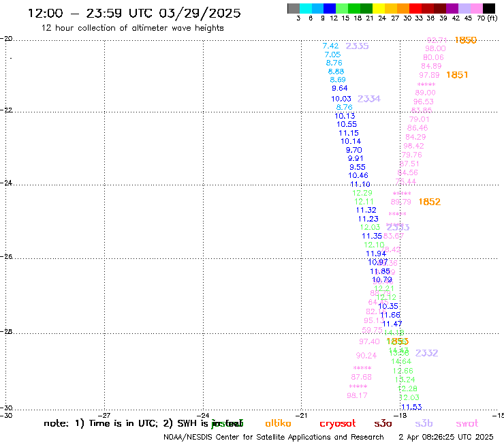Select the wave height value 10.55
Viewport: 504px width, 443px height.
click(347, 124)
